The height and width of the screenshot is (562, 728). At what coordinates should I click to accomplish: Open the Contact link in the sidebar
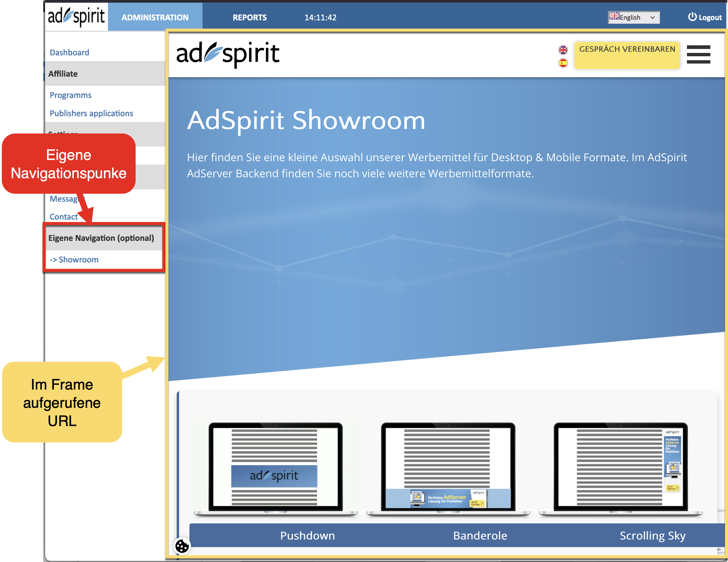pos(64,217)
